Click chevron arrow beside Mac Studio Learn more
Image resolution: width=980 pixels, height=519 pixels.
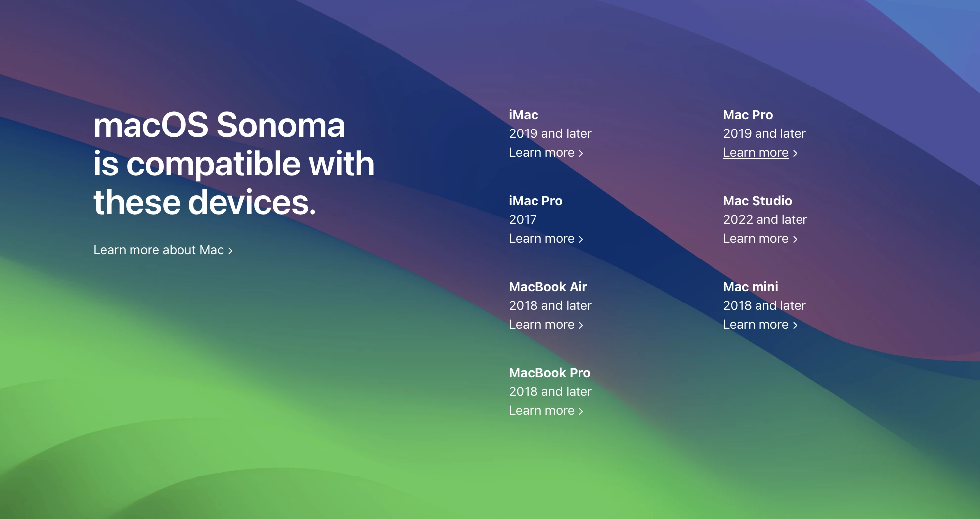pos(795,240)
